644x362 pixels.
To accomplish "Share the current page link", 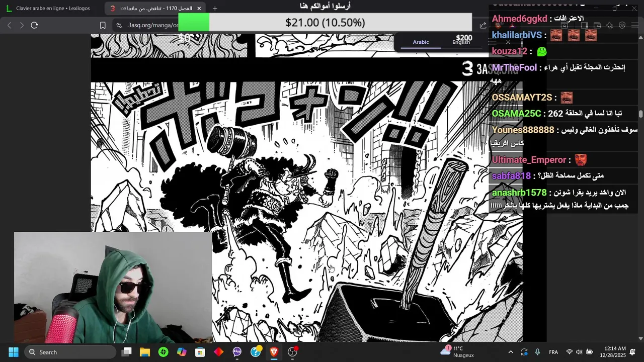I will point(483,25).
